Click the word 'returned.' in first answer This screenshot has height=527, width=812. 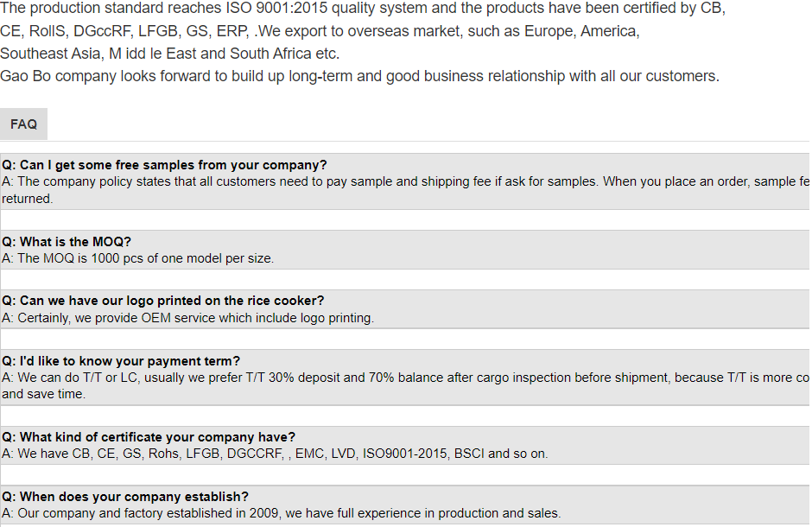pos(28,199)
